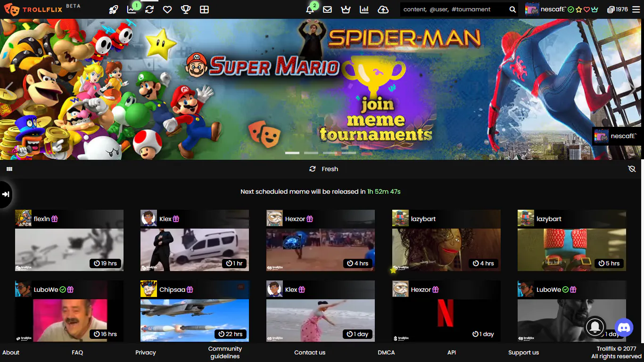Viewport: 644px width, 362px height.
Task: Open the About footer link
Action: pyautogui.click(x=11, y=352)
